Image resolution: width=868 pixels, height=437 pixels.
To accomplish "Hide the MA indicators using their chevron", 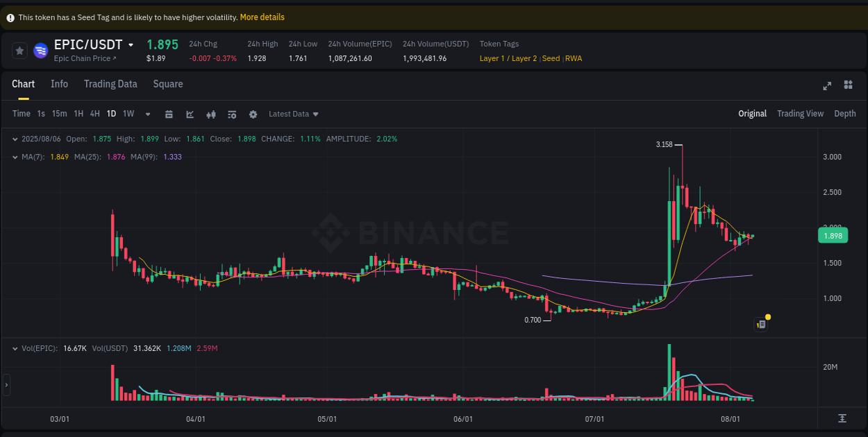I will (x=15, y=157).
